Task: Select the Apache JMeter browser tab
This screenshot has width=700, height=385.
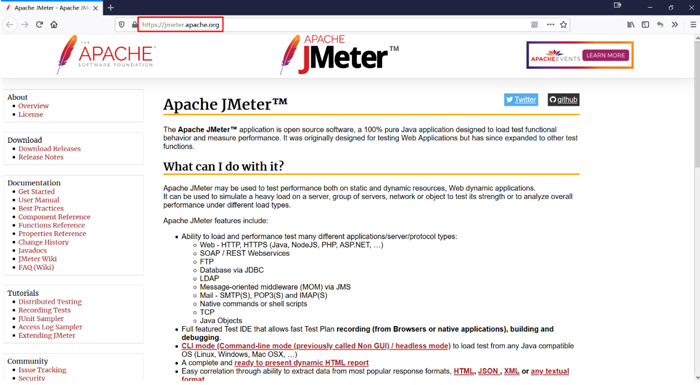Action: pos(52,8)
